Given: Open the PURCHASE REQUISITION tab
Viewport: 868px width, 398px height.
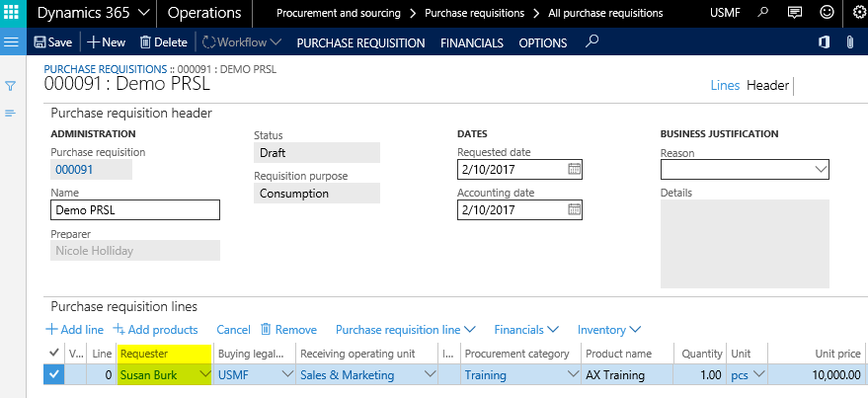Looking at the screenshot, I should pyautogui.click(x=360, y=42).
